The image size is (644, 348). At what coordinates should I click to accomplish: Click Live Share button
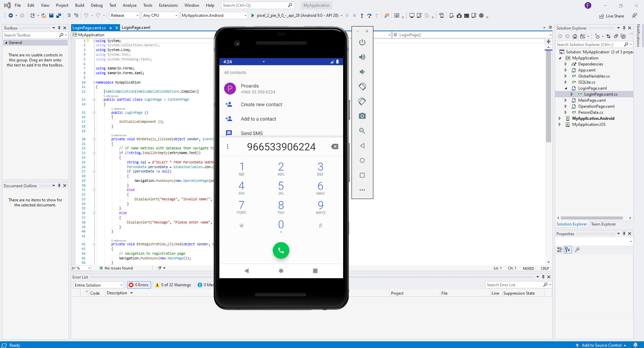click(x=611, y=16)
